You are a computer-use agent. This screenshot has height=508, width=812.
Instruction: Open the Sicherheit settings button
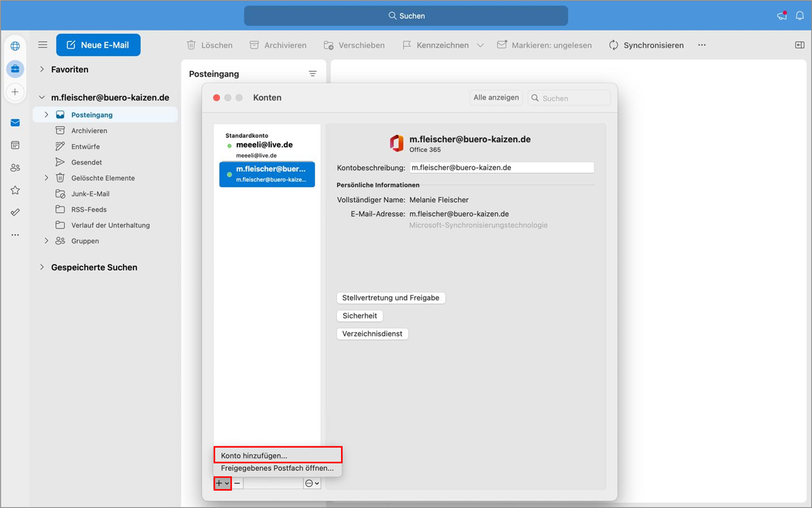[359, 316]
